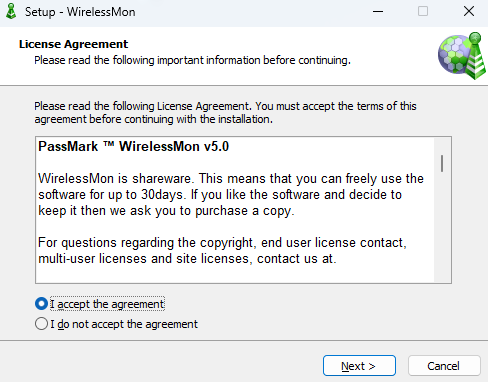Click the WirelessMon globe logo in the header

462,56
